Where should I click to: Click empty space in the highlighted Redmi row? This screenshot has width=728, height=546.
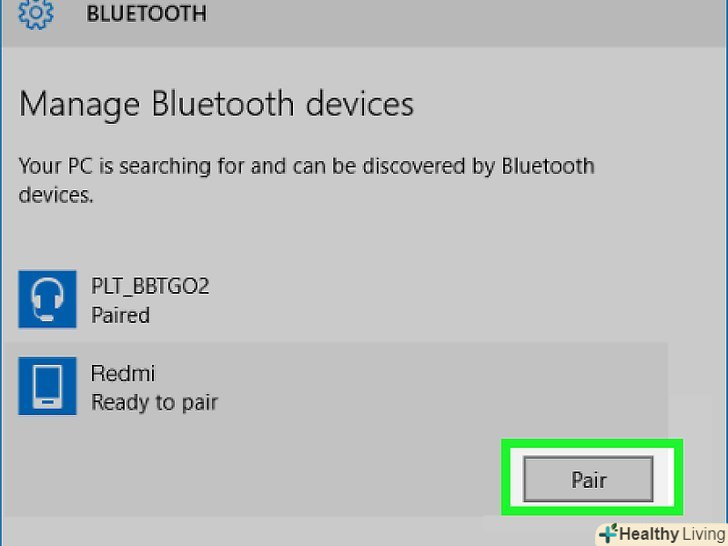pos(450,388)
